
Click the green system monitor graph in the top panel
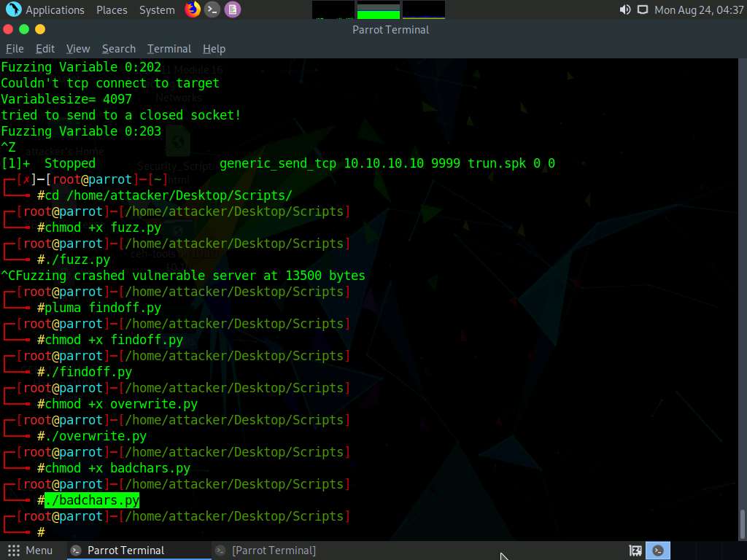point(379,10)
